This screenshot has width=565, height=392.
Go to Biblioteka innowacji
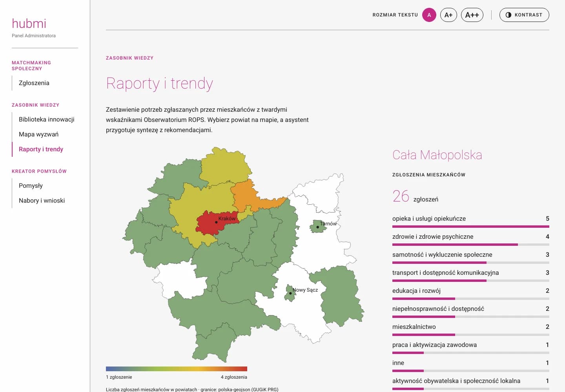[x=47, y=120]
